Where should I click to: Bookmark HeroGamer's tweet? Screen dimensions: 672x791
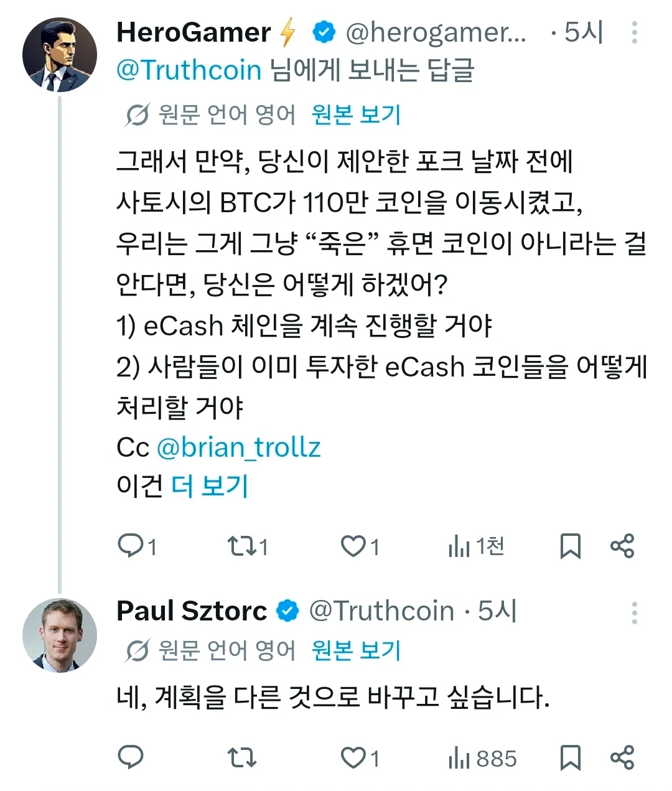570,546
